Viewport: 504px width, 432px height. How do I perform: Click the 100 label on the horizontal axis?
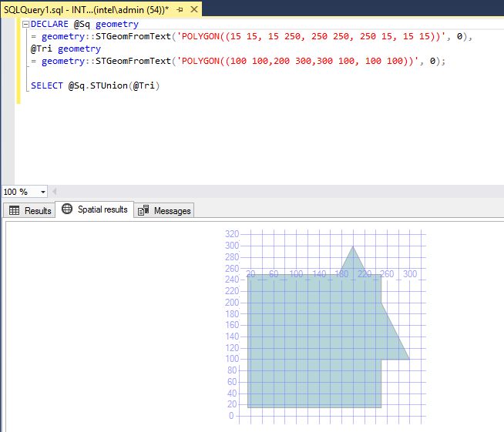[296, 274]
